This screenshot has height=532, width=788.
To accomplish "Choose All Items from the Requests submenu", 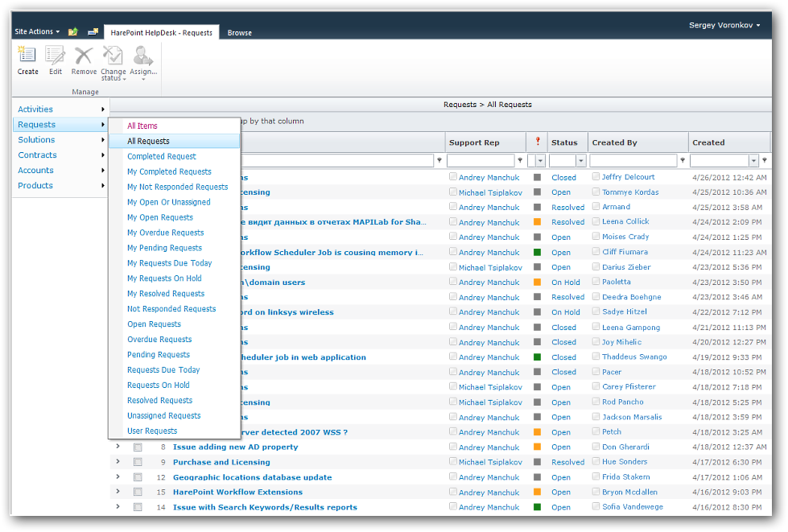I will [x=142, y=126].
